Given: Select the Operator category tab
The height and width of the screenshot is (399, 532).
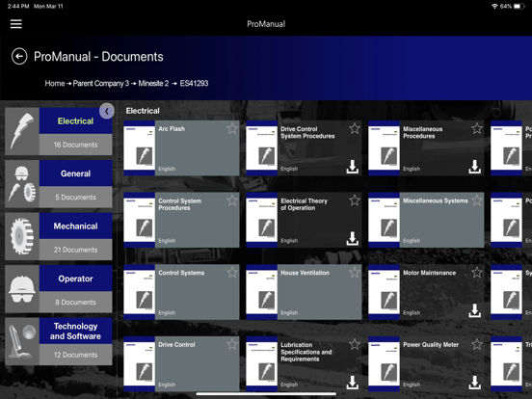Looking at the screenshot, I should [x=76, y=279].
